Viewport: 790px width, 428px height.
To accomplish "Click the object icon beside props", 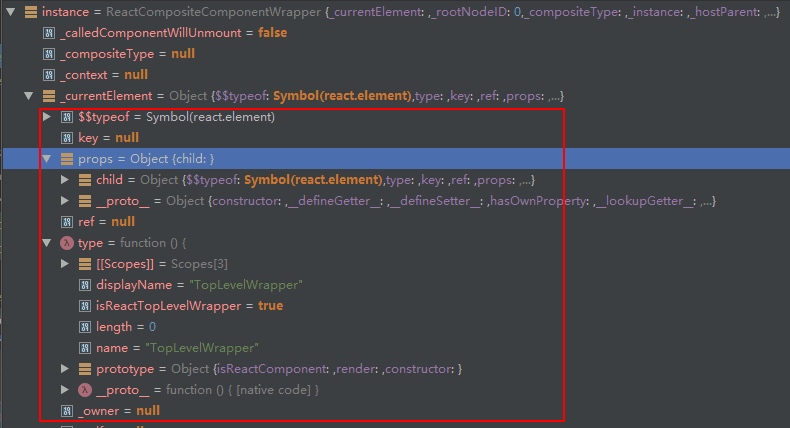I will [x=66, y=159].
